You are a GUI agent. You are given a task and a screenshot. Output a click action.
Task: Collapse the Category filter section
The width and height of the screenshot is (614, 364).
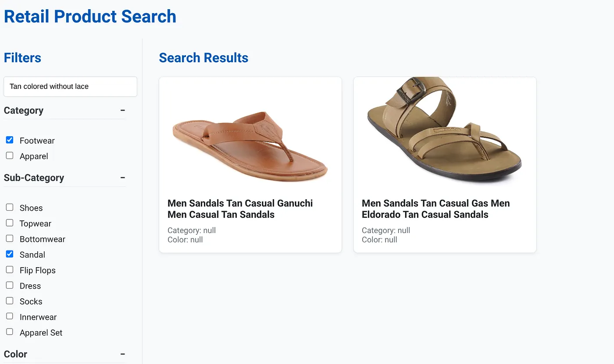[123, 110]
